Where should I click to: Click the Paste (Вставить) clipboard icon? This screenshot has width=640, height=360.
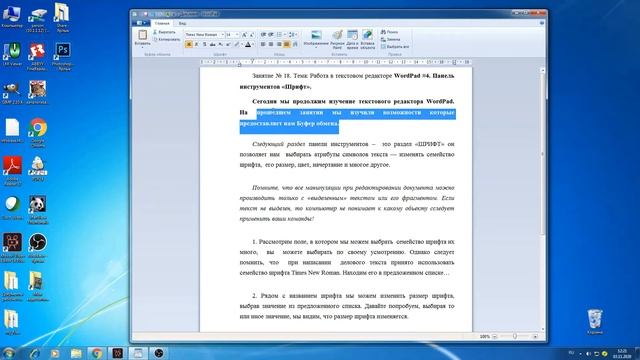pyautogui.click(x=142, y=35)
